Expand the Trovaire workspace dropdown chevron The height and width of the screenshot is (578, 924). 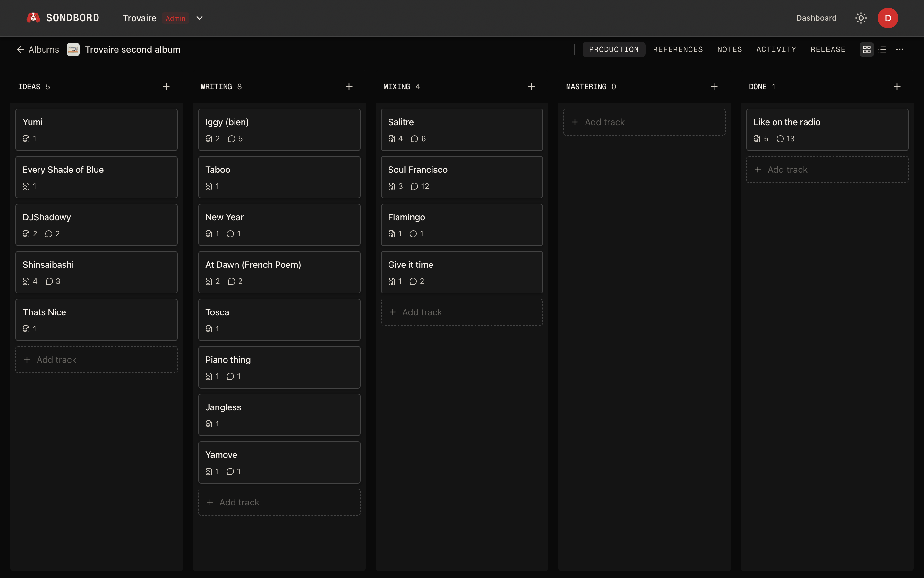click(199, 18)
